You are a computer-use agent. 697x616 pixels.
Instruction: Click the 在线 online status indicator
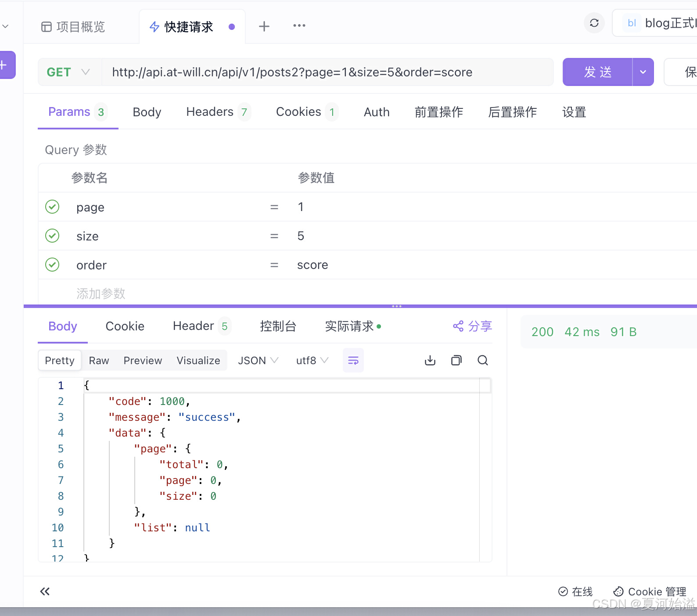(575, 591)
